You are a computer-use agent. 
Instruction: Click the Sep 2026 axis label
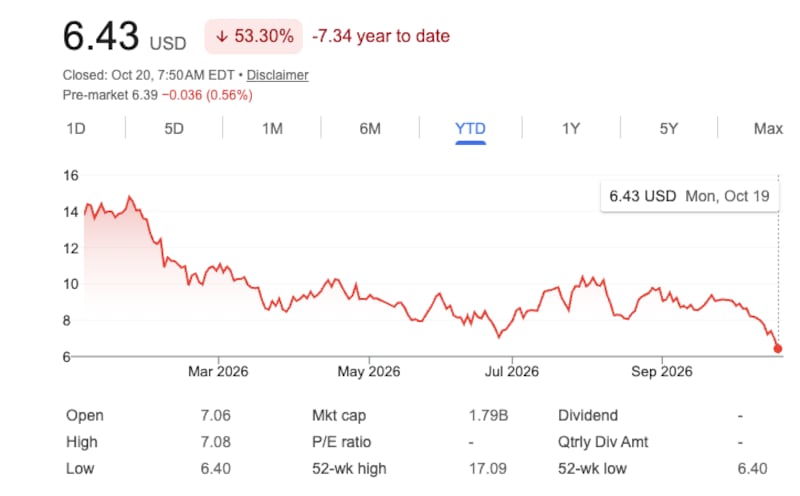(x=662, y=371)
